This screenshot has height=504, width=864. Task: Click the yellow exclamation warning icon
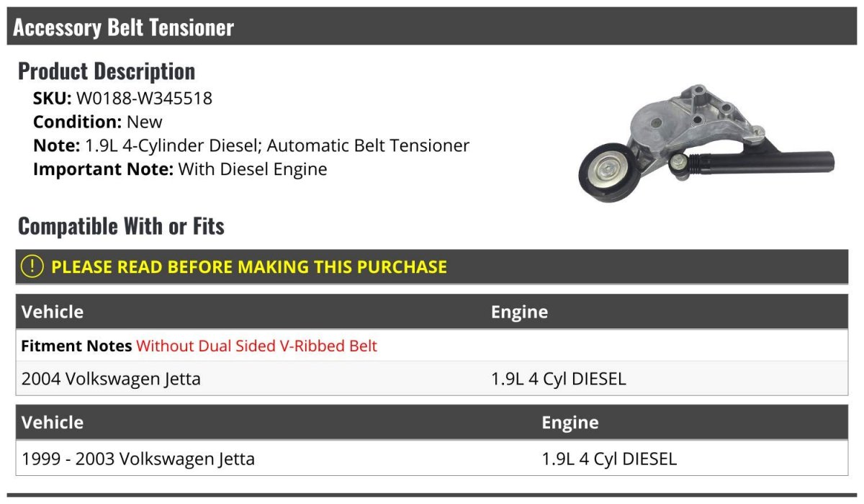[x=32, y=266]
